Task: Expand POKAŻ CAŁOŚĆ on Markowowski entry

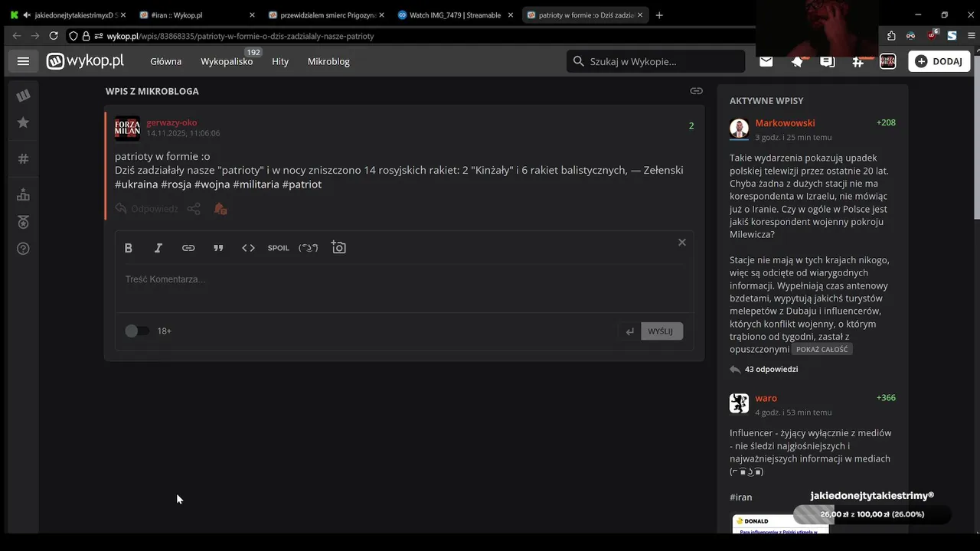Action: [x=822, y=349]
